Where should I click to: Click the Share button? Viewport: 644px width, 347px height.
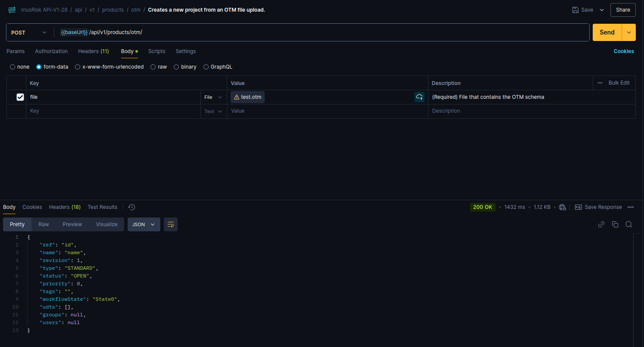tap(623, 9)
